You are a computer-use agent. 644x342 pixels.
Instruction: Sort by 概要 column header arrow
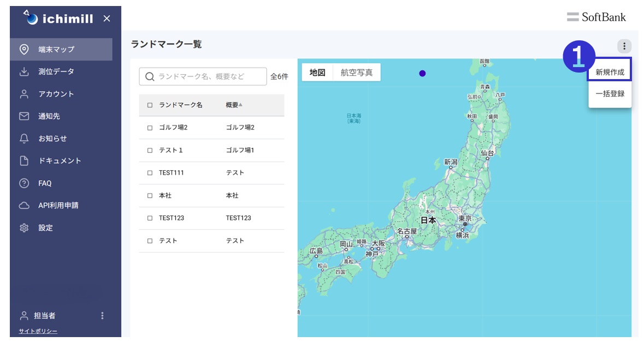click(x=240, y=105)
